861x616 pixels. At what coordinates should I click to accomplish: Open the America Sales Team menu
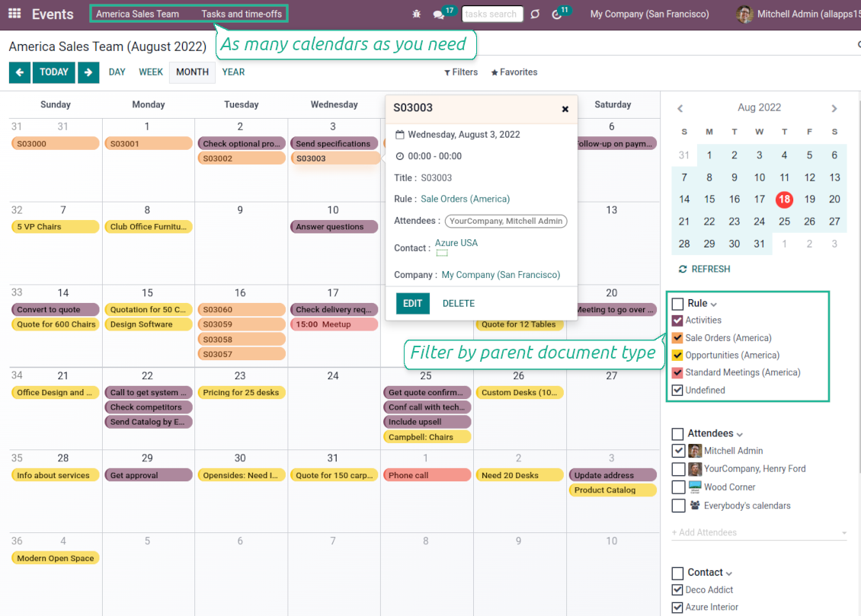click(137, 14)
